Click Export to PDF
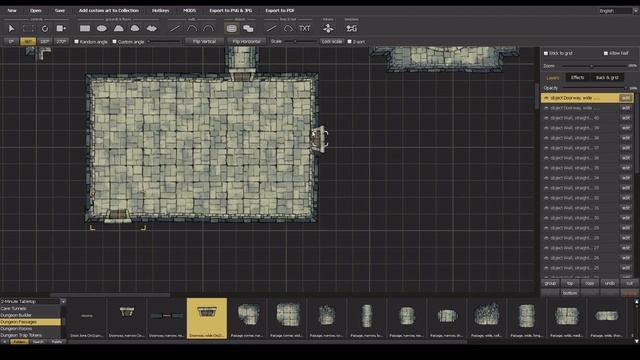This screenshot has width=640, height=360. coord(280,11)
